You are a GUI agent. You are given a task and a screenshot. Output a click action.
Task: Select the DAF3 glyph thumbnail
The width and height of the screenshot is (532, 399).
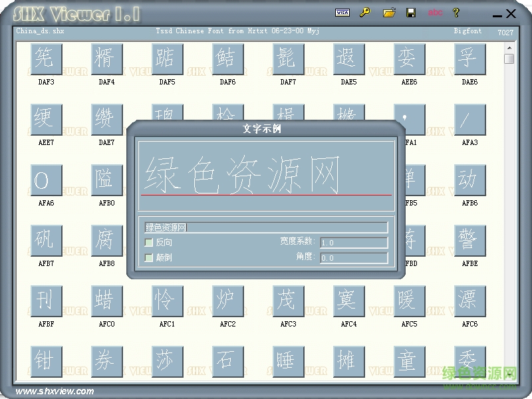click(45, 59)
